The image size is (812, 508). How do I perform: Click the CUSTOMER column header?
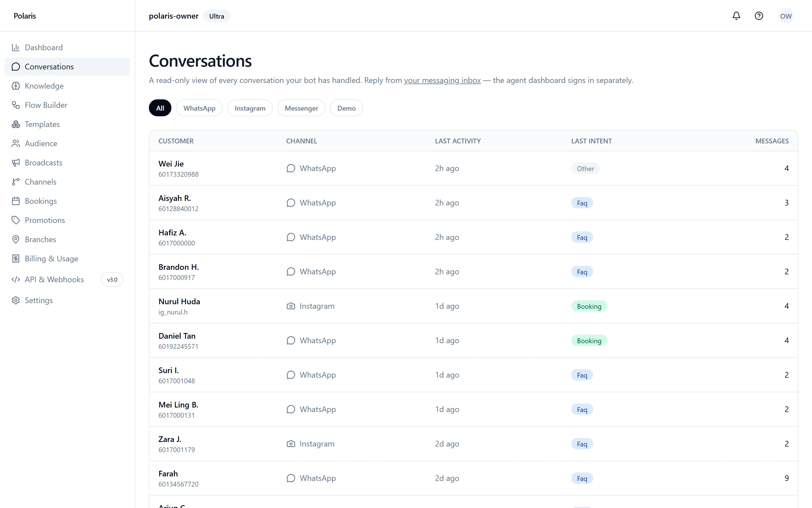pyautogui.click(x=176, y=141)
